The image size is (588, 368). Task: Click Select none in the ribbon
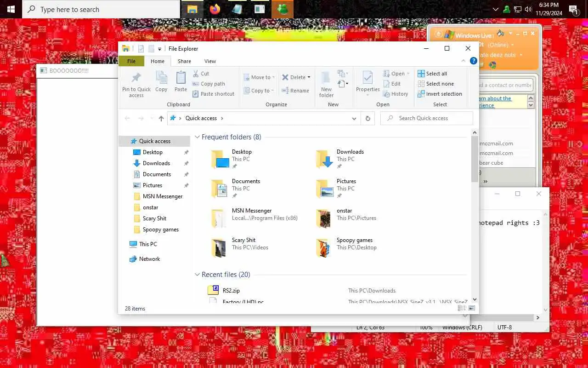(435, 84)
